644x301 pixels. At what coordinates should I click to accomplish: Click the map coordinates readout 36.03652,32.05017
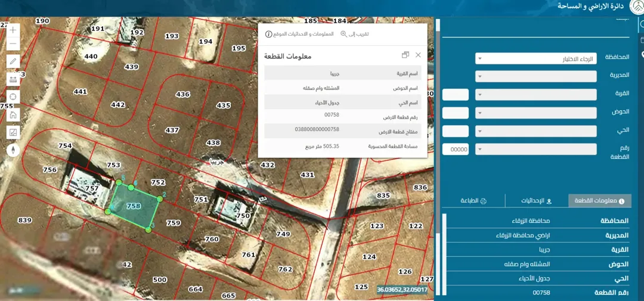(402, 290)
